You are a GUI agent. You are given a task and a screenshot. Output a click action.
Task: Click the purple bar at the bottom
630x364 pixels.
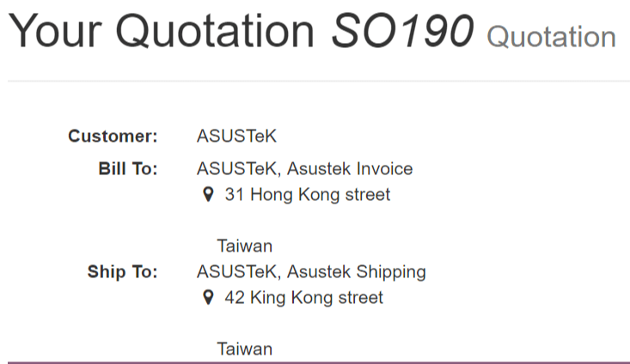(x=319, y=363)
